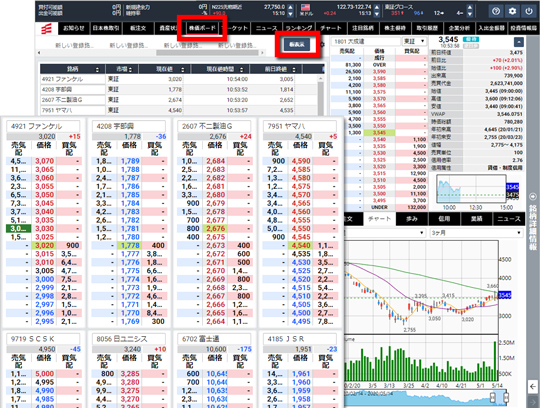The image size is (540, 408).
Task: Click up arrow beside 東証グロース ticker
Action: coord(470,7)
